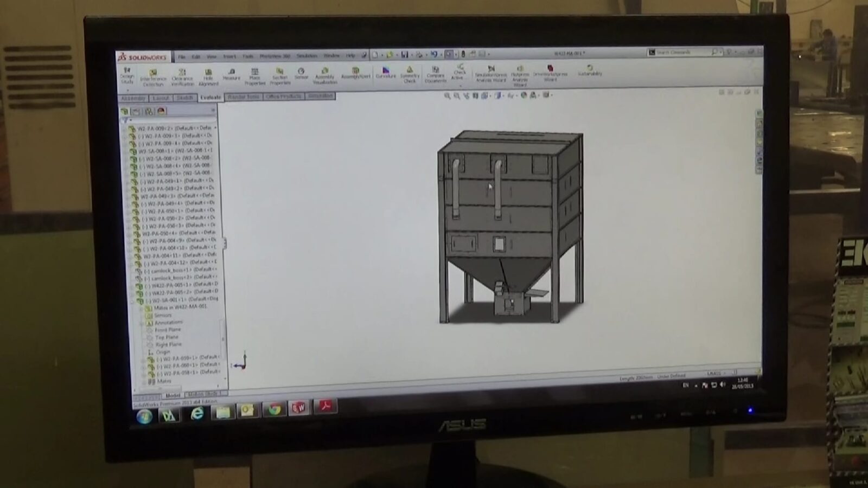868x488 pixels.
Task: Launch DriveWorksXpress Wizard
Action: point(550,74)
